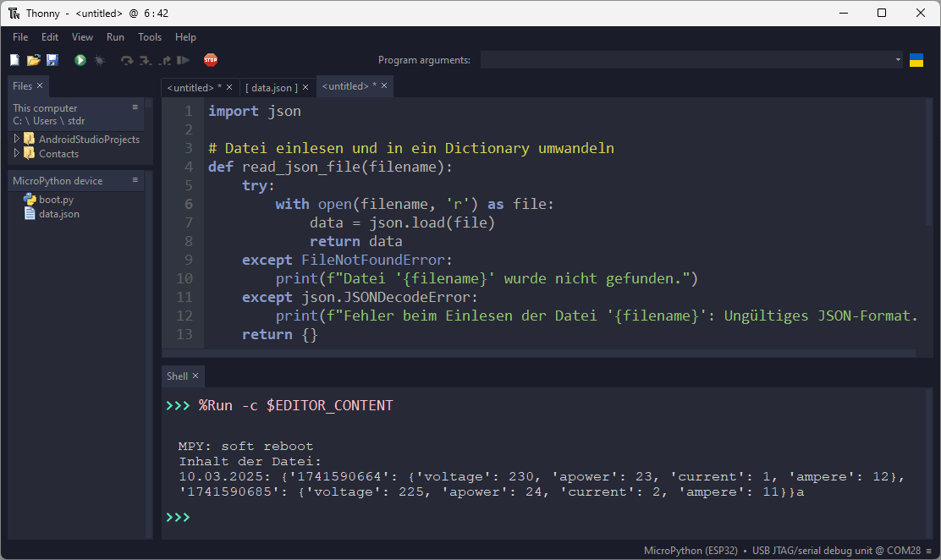Expand the AndroidStudioProjects folder
The width and height of the screenshot is (941, 560).
[15, 139]
